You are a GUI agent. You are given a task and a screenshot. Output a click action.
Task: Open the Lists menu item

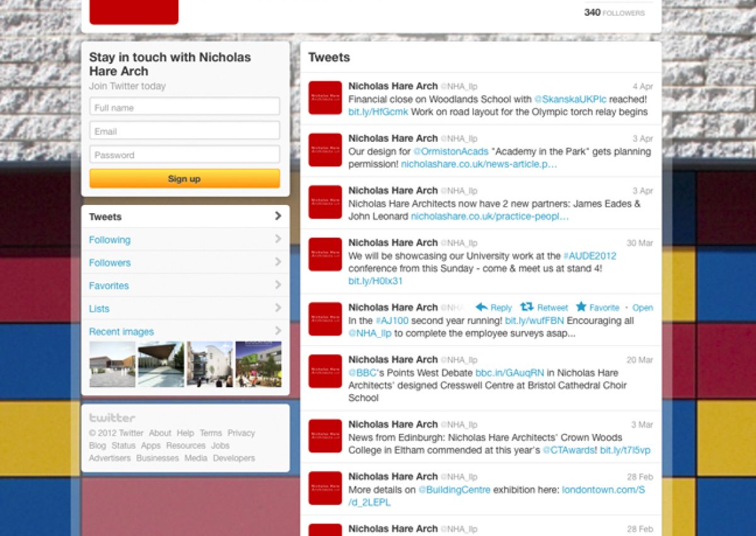pos(99,308)
